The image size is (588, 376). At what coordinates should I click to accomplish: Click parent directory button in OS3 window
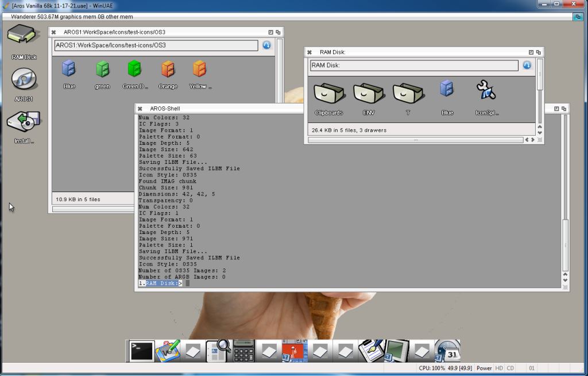266,45
